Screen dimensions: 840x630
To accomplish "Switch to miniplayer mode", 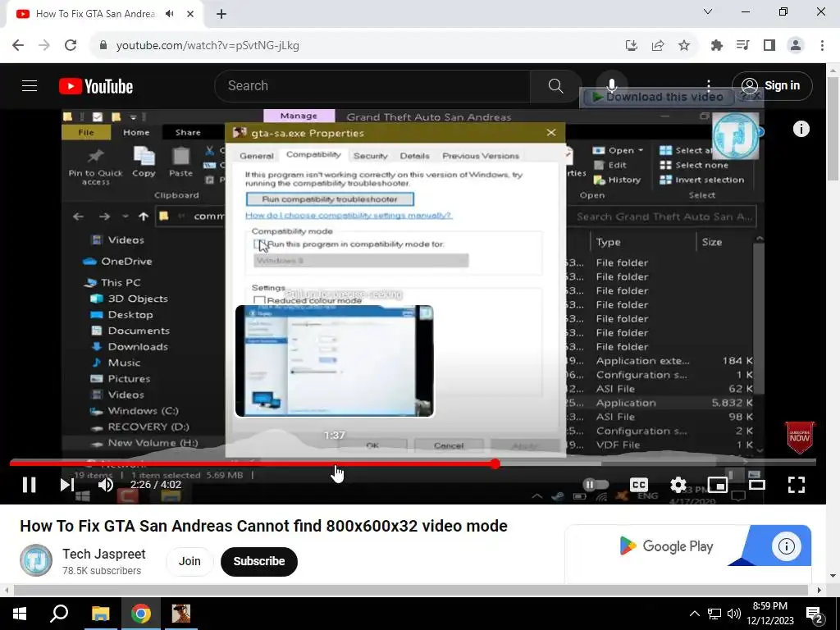I will click(x=717, y=485).
